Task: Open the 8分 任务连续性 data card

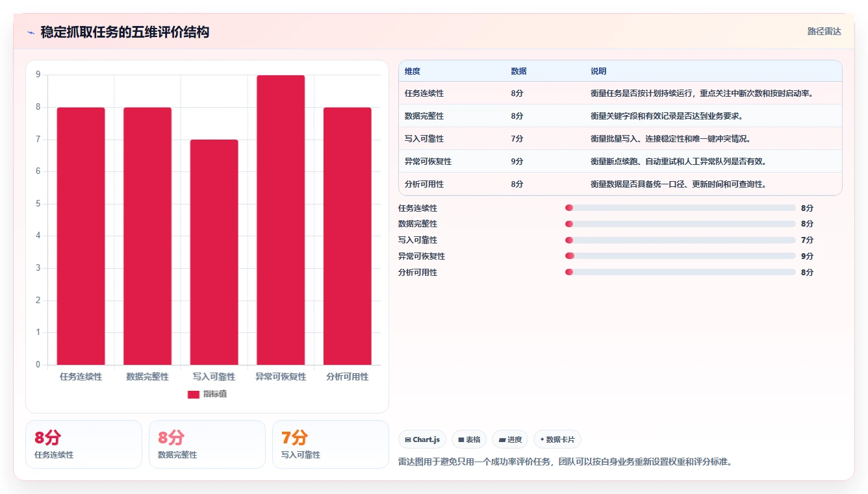Action: click(84, 444)
